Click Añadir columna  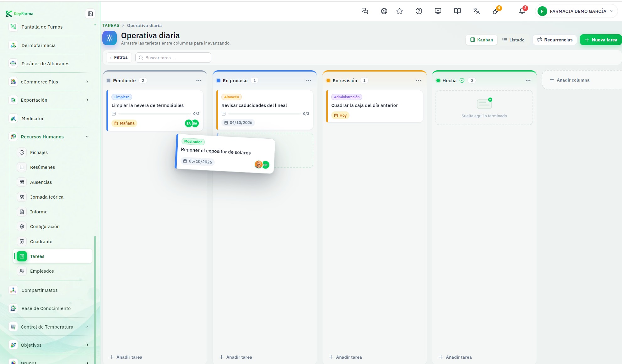[570, 80]
